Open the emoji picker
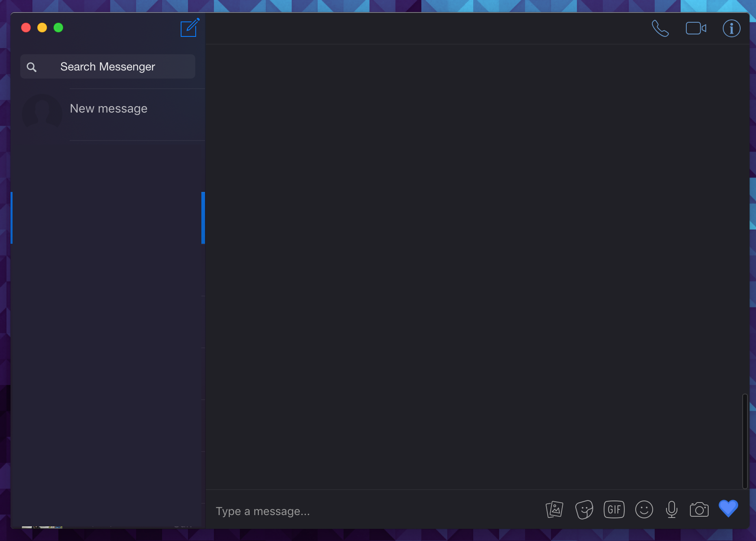Image resolution: width=756 pixels, height=541 pixels. point(644,509)
